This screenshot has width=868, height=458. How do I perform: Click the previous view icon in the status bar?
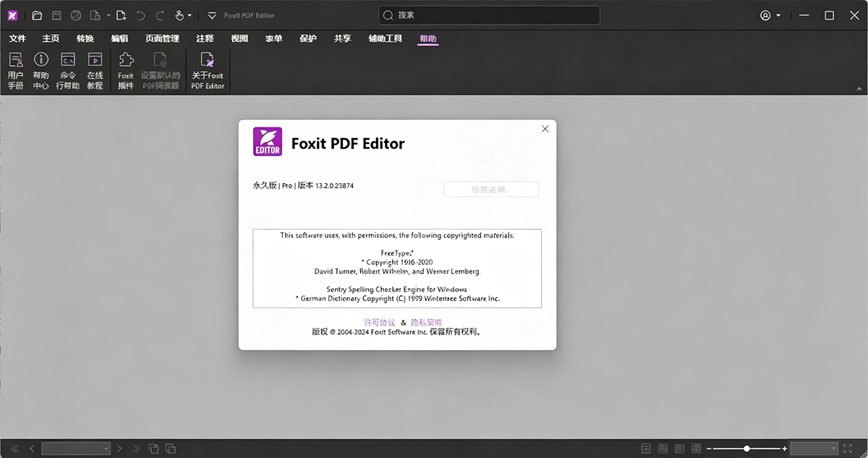point(154,449)
